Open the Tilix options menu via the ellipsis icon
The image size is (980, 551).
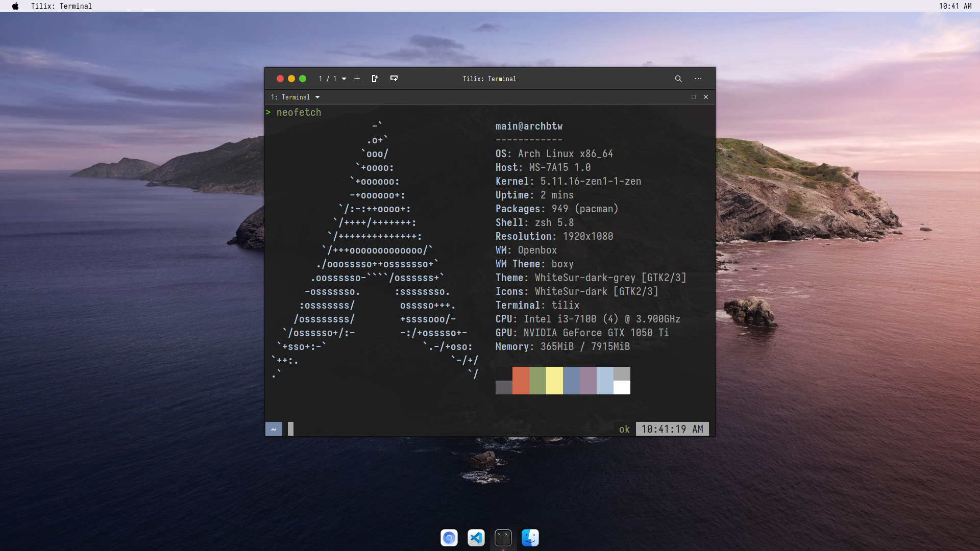click(698, 79)
